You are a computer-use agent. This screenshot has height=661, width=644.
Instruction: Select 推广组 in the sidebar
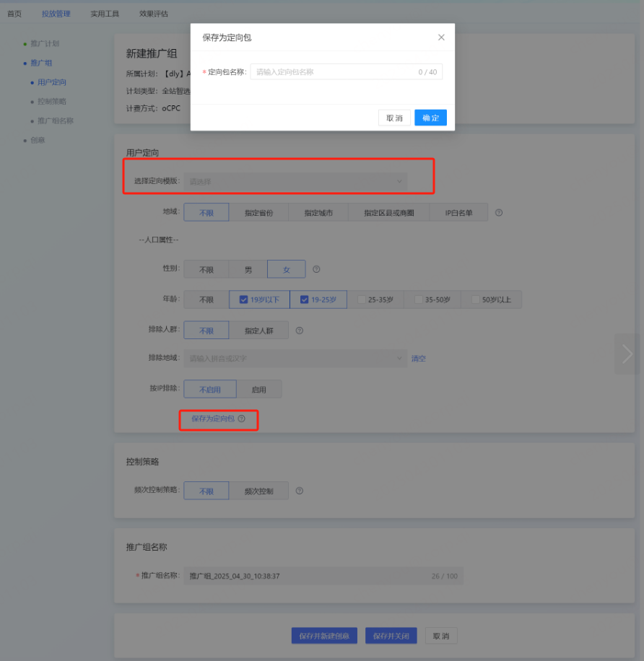pyautogui.click(x=41, y=63)
